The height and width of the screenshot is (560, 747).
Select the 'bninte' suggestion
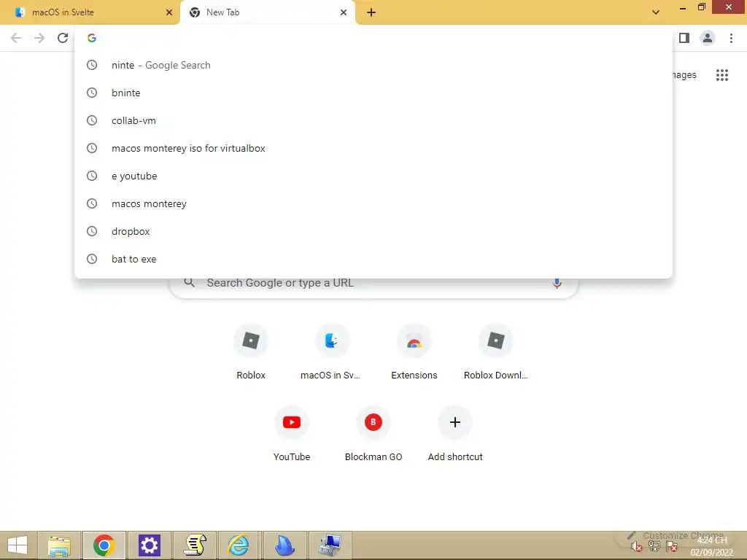373,93
